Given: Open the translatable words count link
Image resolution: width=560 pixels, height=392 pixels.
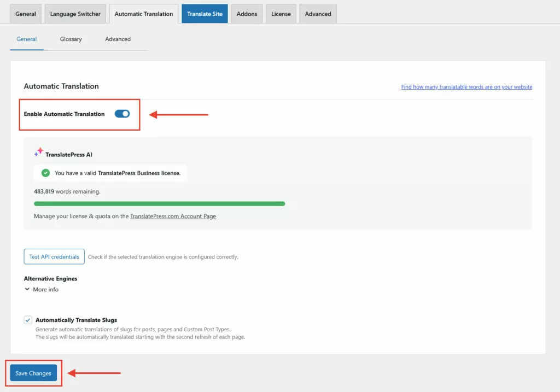Looking at the screenshot, I should 466,87.
